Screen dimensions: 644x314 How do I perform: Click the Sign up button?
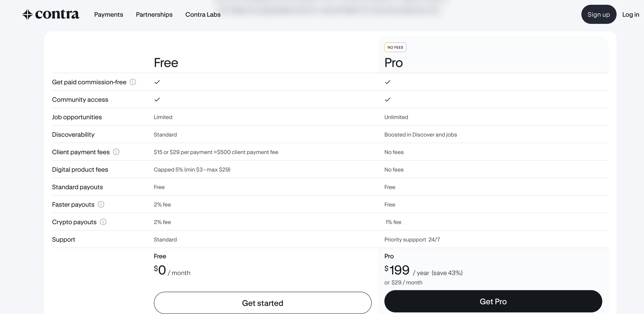[x=599, y=15]
